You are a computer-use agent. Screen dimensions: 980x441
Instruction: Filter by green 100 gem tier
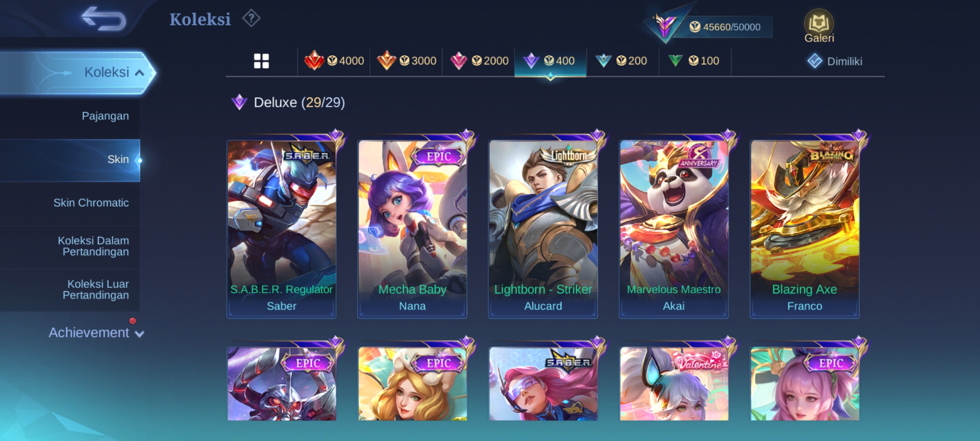pyautogui.click(x=695, y=61)
